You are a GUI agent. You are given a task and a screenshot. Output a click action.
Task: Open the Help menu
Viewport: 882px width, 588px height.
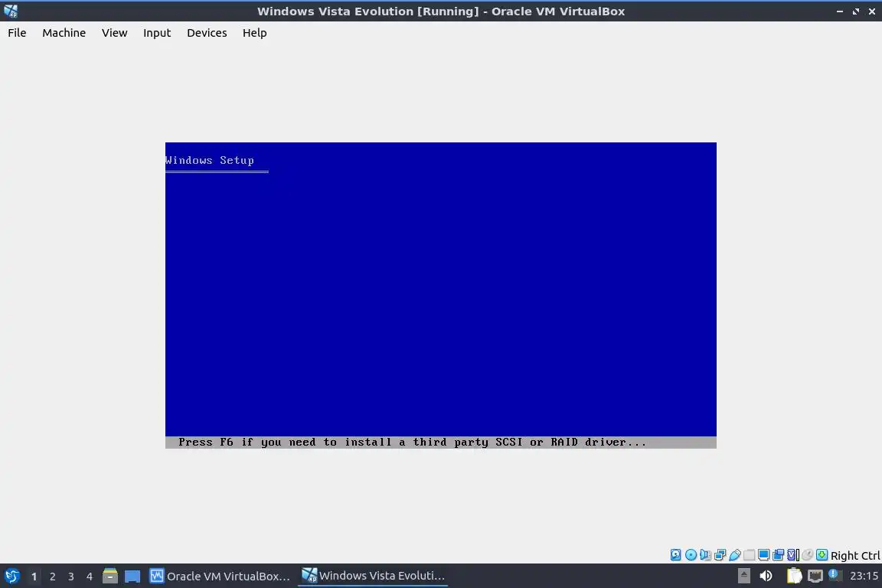coord(254,33)
